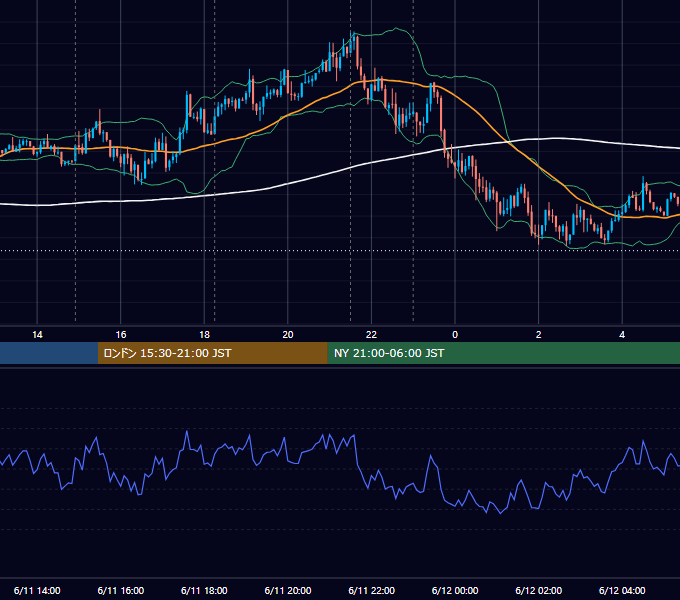The image size is (680, 600).
Task: Click the 6/11 22:00 label on oscillator axis
Action: (x=372, y=590)
